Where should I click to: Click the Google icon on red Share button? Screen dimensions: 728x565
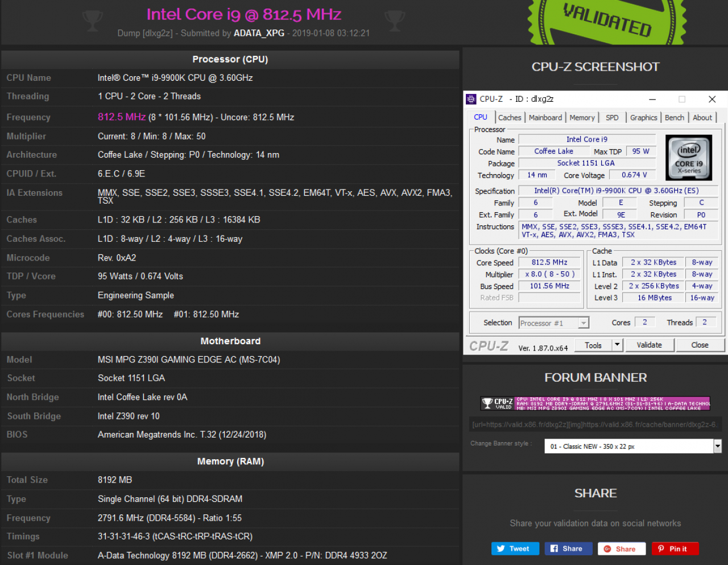607,548
